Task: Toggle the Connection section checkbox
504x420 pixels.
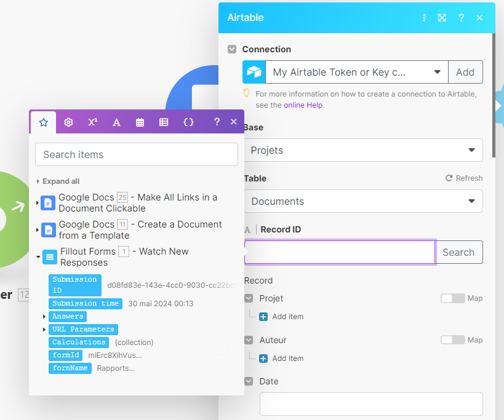Action: (x=232, y=49)
